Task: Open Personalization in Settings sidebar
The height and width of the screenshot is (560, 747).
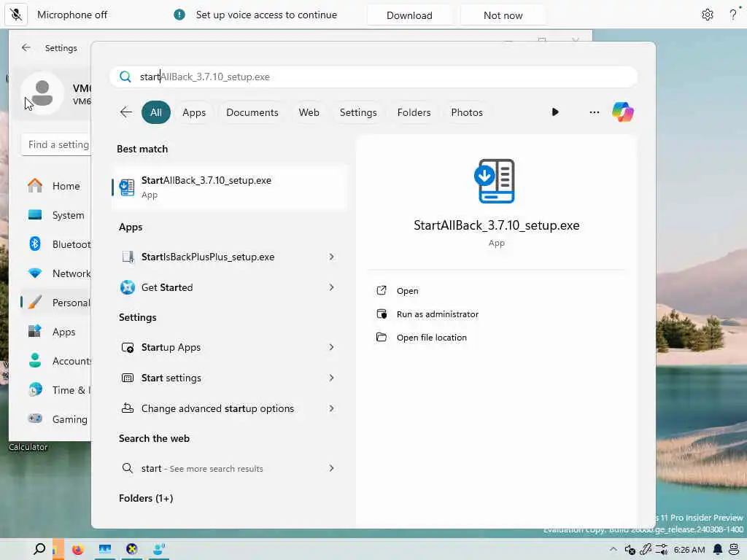Action: pos(55,303)
